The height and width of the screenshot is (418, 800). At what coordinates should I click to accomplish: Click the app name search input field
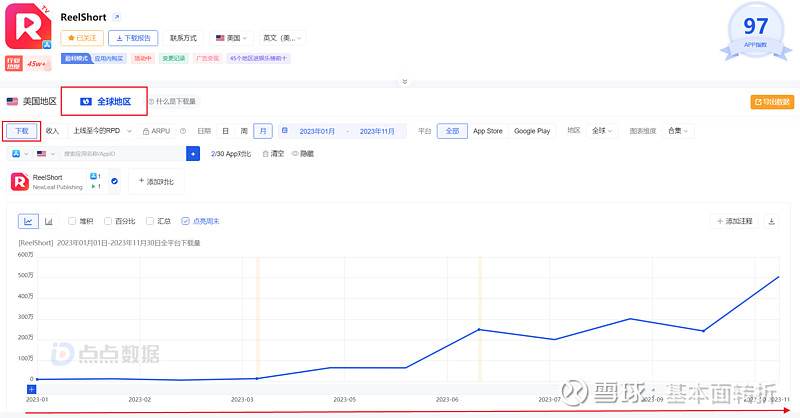pyautogui.click(x=122, y=154)
